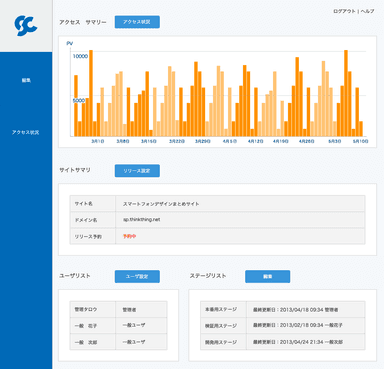The image size is (384, 369).
Task: Click the 編集 button beside ステージリスト
Action: [267, 276]
